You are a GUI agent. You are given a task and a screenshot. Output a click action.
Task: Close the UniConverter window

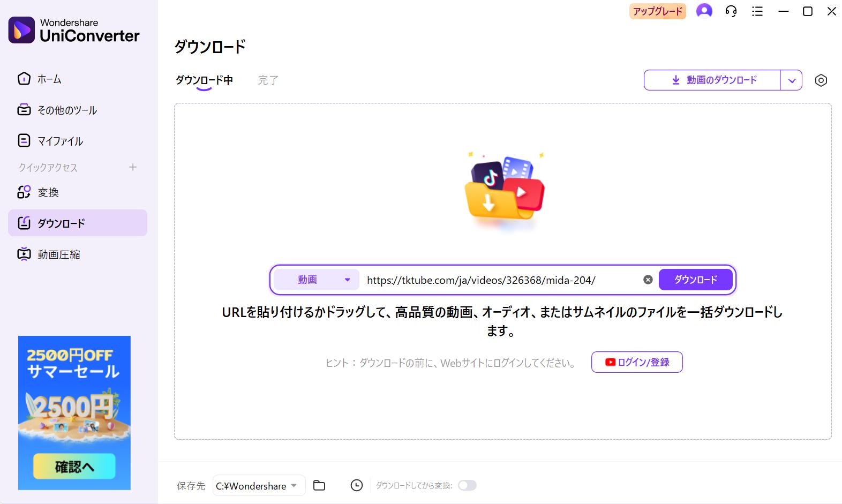tap(832, 11)
